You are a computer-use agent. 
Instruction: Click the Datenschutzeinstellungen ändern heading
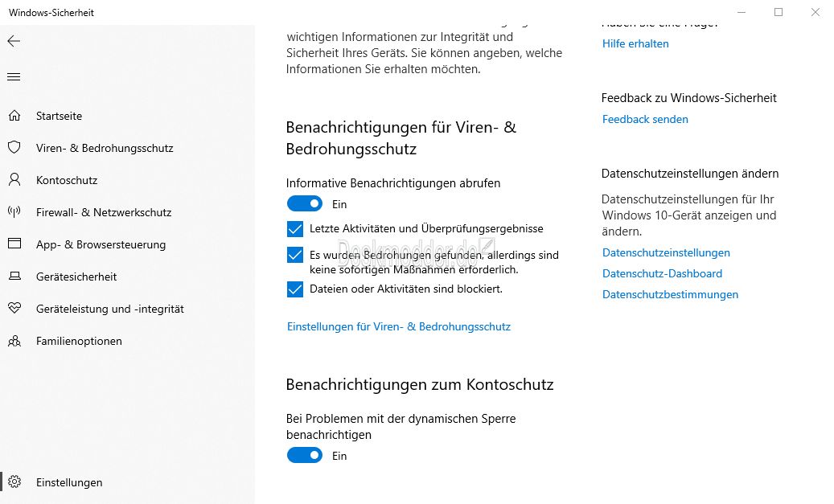point(690,174)
